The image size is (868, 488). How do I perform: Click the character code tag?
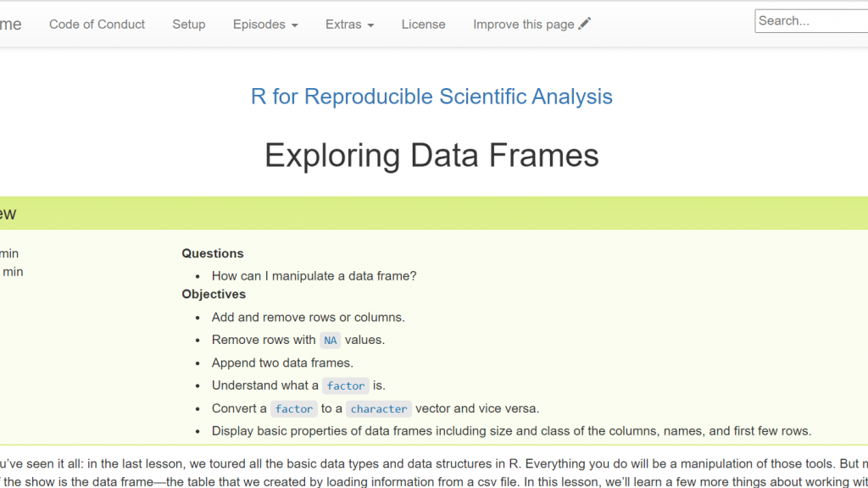pyautogui.click(x=379, y=409)
